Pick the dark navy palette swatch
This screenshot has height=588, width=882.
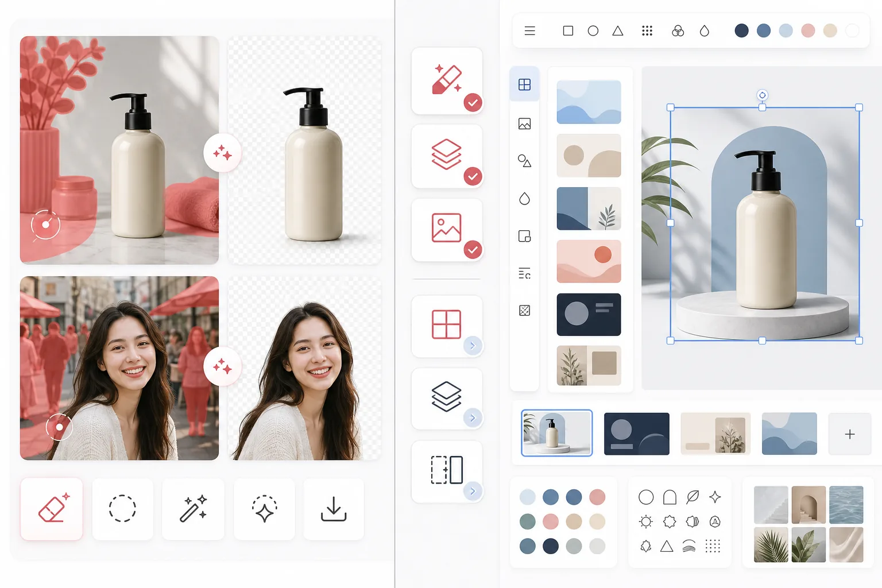pos(551,546)
